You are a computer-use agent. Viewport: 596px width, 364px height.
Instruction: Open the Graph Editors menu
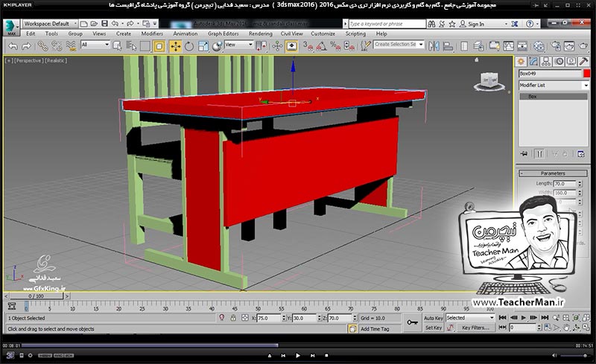223,33
